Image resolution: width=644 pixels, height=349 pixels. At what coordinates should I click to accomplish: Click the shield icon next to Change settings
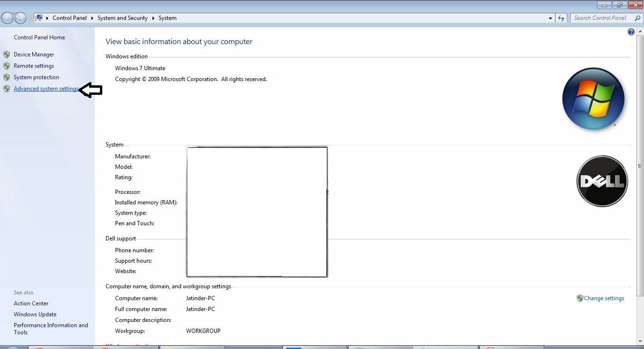[580, 298]
